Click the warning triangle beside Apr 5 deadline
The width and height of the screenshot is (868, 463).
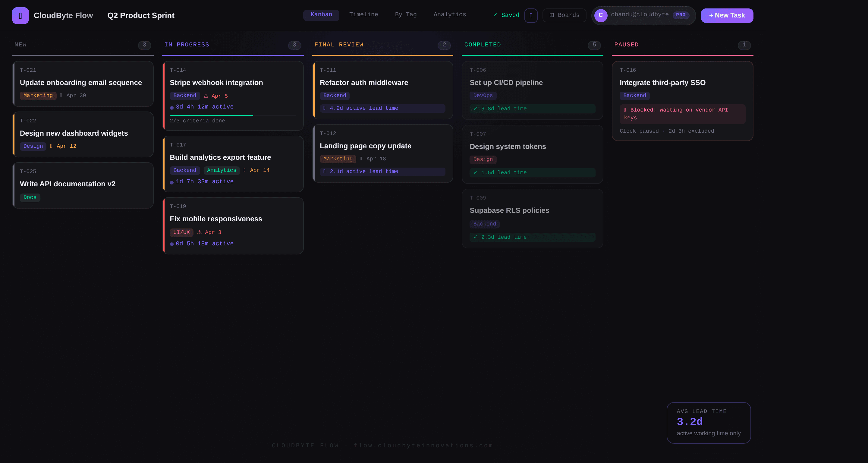[x=206, y=96]
